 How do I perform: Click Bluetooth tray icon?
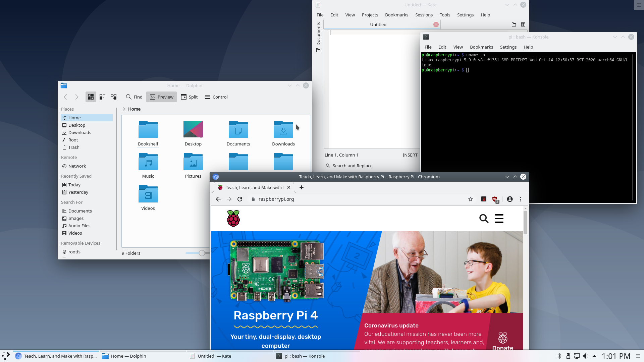click(559, 356)
